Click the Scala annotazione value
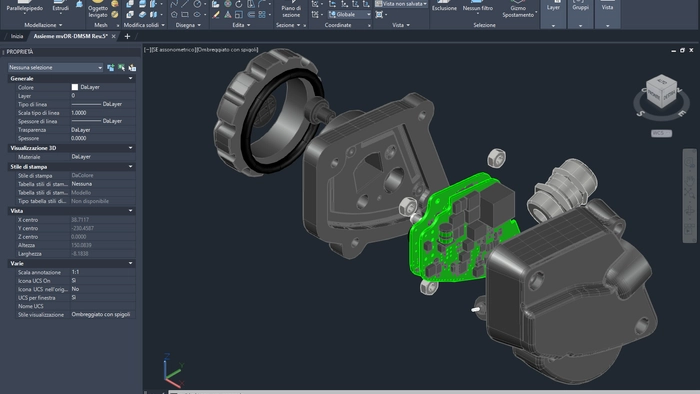Image resolution: width=700 pixels, height=394 pixels. coord(102,272)
